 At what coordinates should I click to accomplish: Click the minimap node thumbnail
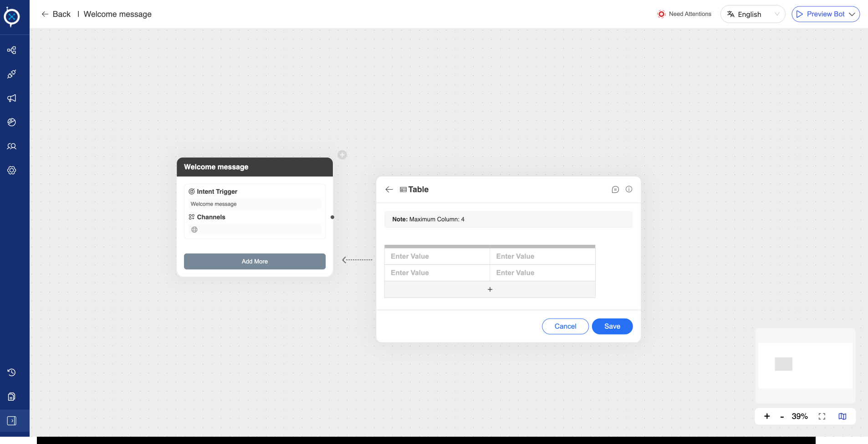(x=783, y=364)
